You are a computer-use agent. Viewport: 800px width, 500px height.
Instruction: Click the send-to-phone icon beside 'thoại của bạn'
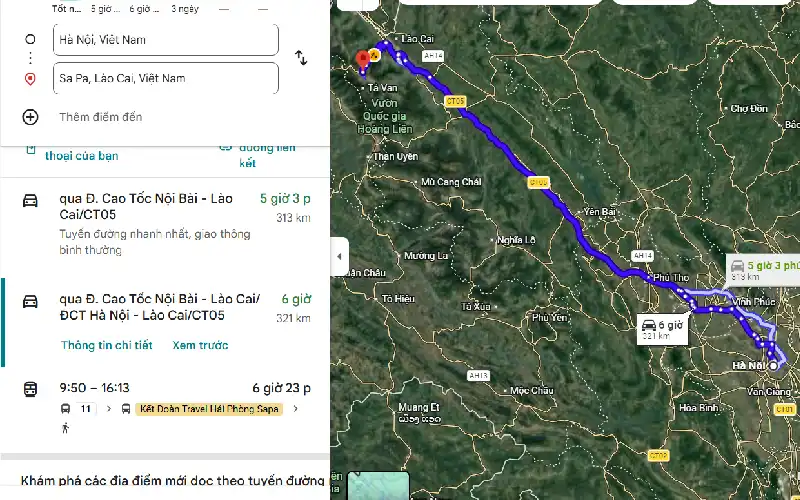tap(31, 149)
